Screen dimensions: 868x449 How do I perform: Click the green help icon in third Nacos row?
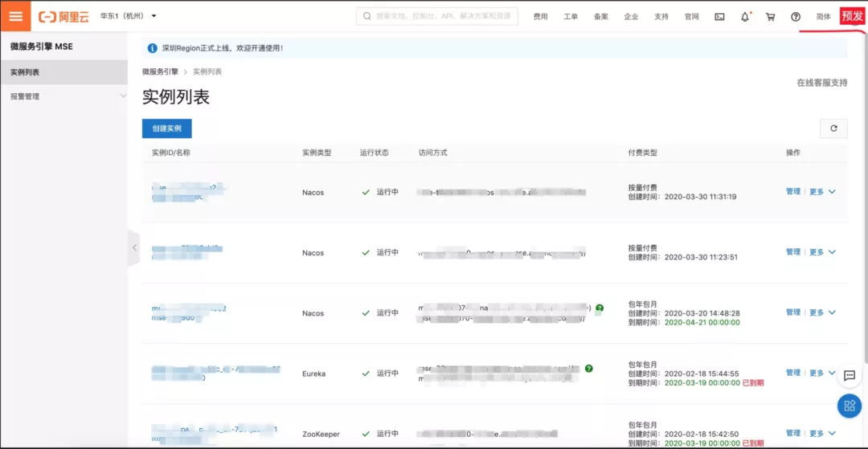tap(600, 308)
